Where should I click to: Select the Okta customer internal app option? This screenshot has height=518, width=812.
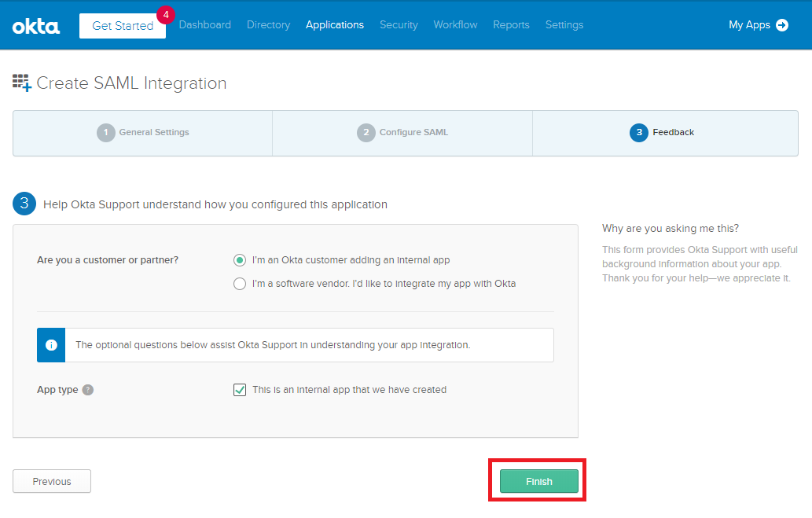[239, 260]
